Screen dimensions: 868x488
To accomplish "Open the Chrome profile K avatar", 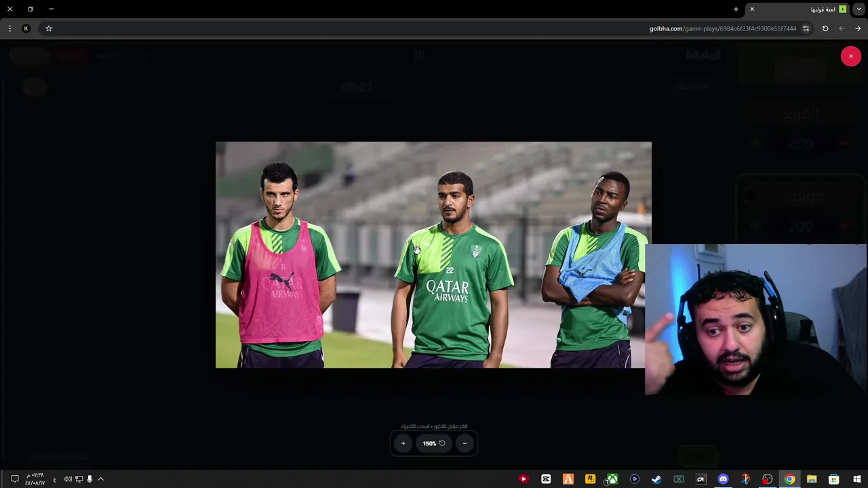I will (x=26, y=28).
